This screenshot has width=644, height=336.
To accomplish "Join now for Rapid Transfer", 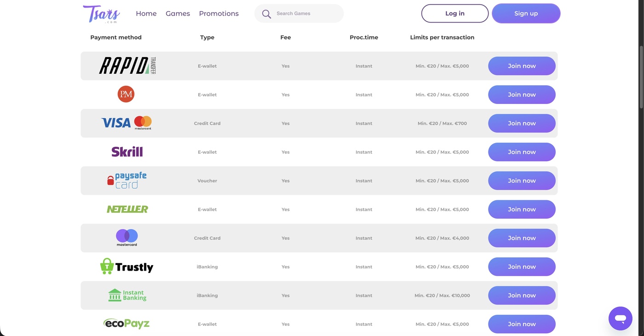I will pos(522,66).
